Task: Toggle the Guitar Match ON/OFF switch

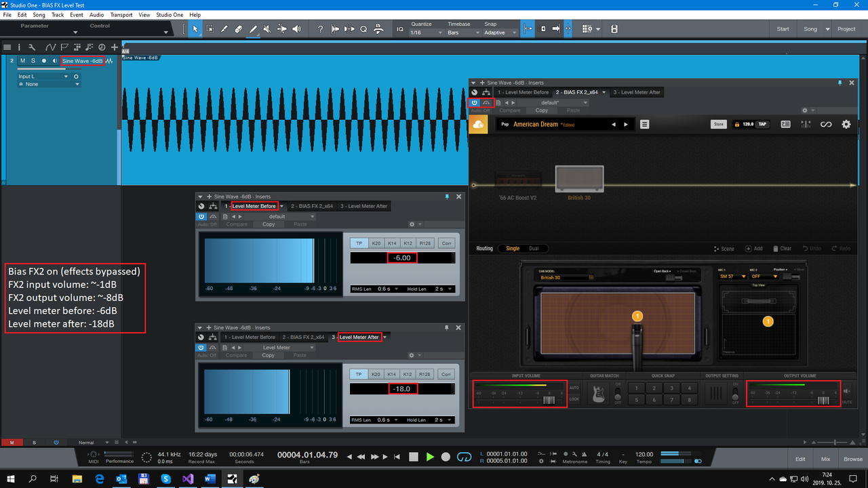Action: point(618,394)
